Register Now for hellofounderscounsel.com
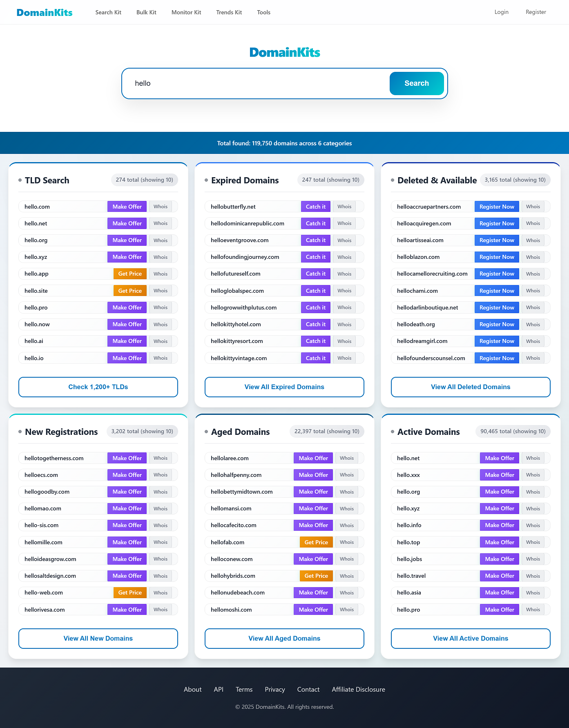 [x=497, y=358]
